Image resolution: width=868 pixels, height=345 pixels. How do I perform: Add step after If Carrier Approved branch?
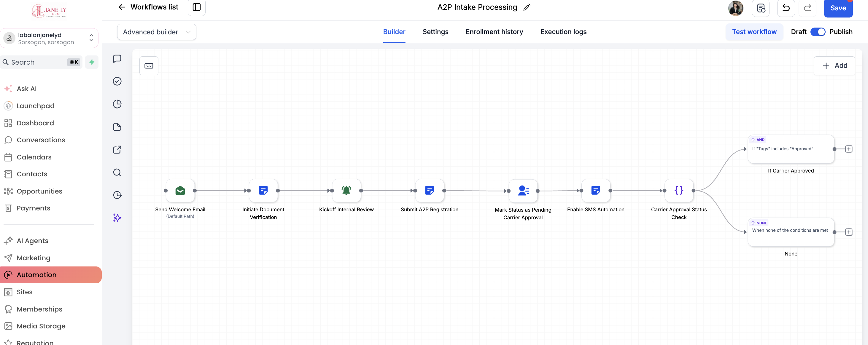click(849, 149)
